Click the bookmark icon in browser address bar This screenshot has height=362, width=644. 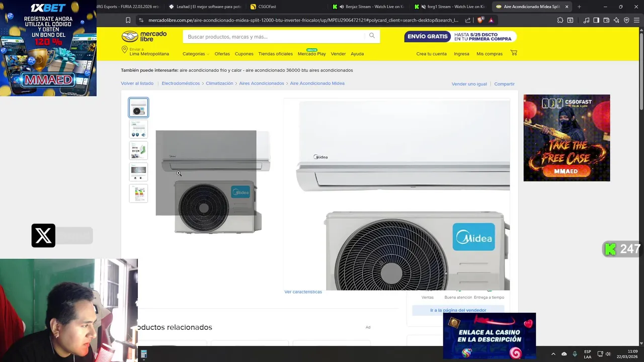click(x=128, y=20)
